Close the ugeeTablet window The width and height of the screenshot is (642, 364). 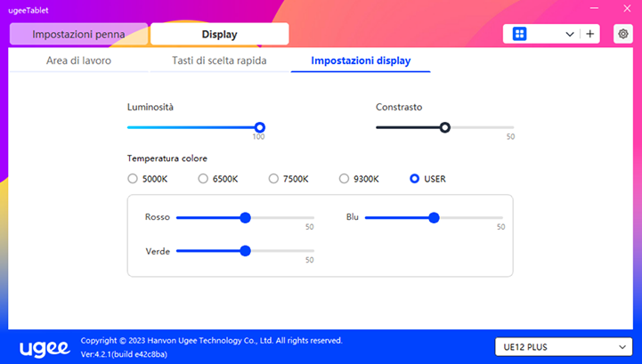tap(624, 9)
